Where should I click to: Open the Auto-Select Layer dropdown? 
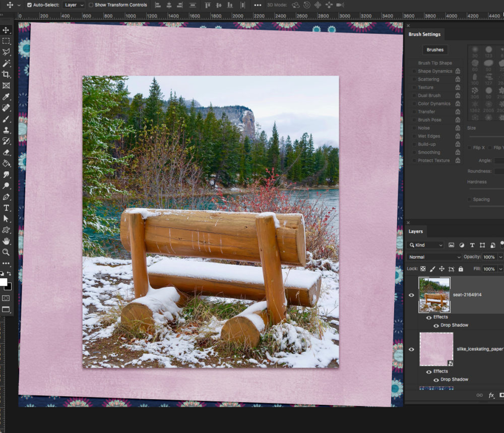click(x=74, y=5)
